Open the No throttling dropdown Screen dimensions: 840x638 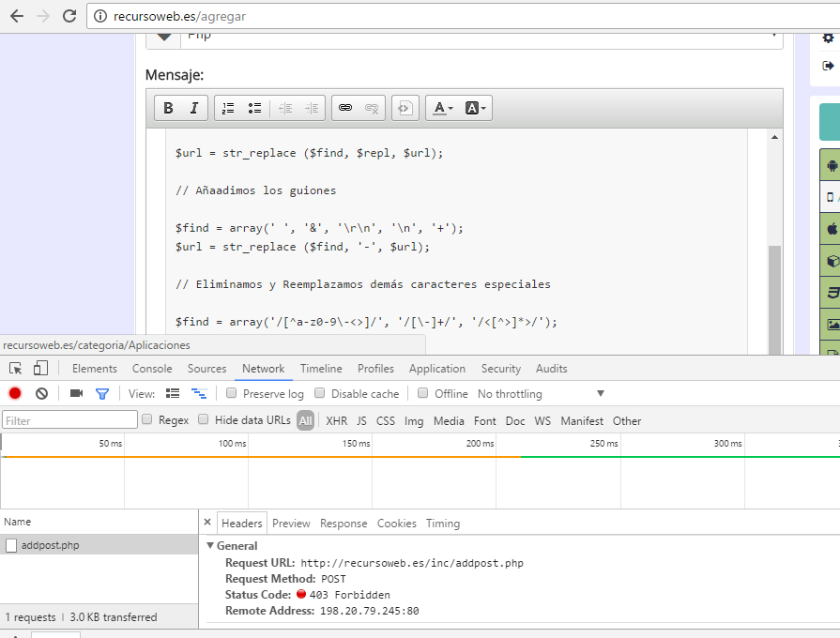pos(541,394)
